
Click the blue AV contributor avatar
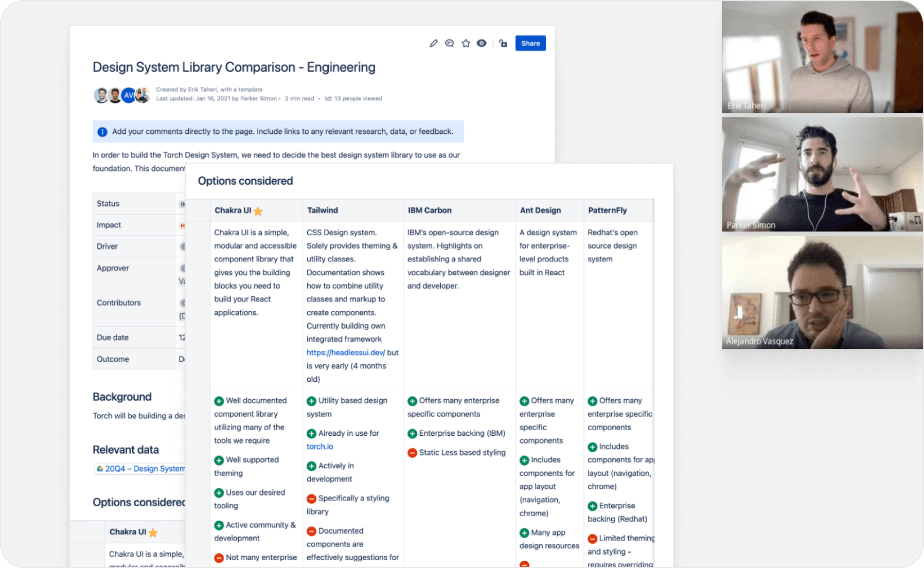[x=129, y=95]
